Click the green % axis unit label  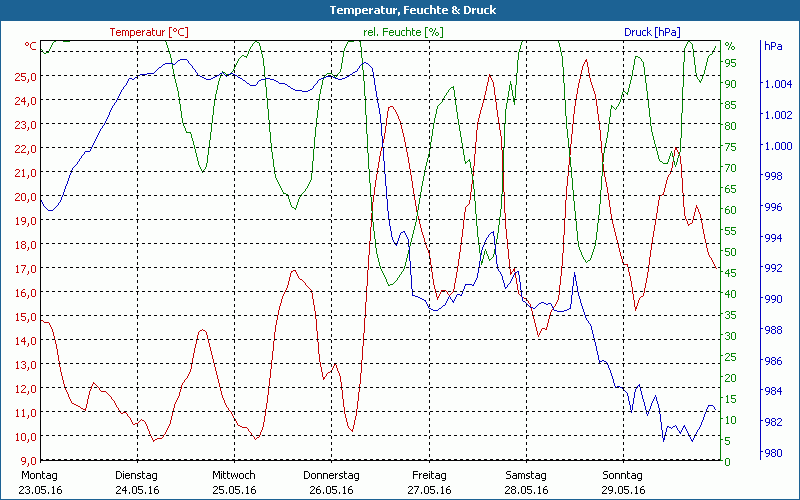[x=730, y=47]
